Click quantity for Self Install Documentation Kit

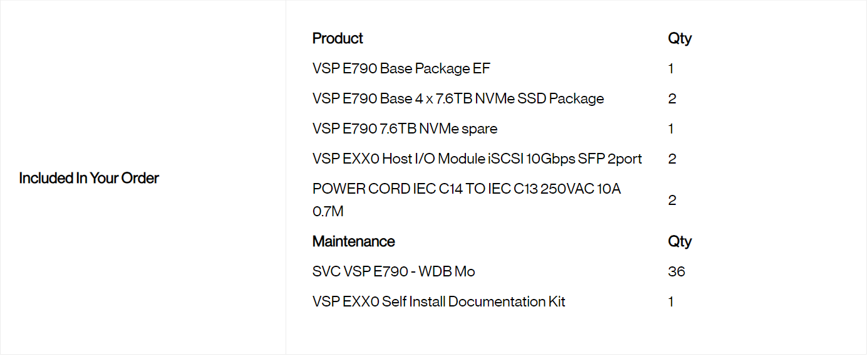tap(671, 301)
